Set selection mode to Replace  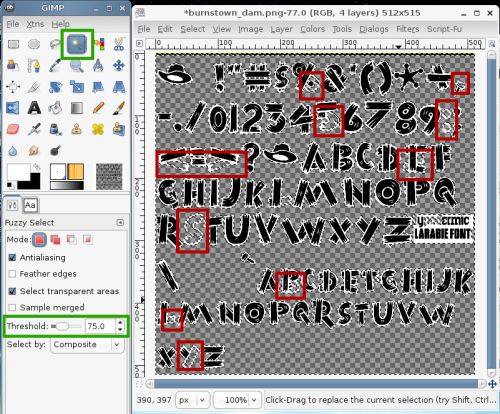pyautogui.click(x=39, y=239)
